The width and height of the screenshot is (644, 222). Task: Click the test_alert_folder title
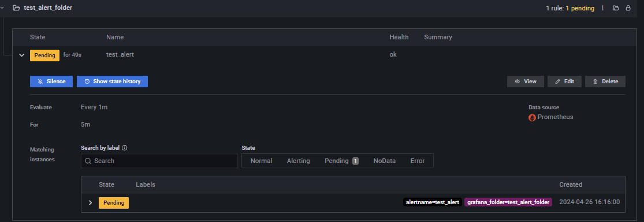coord(48,8)
